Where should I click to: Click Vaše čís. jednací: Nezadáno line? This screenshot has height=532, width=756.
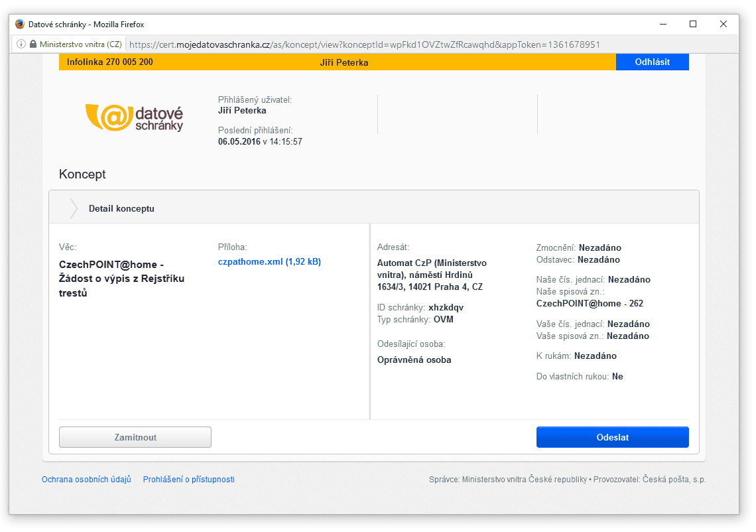(x=593, y=324)
